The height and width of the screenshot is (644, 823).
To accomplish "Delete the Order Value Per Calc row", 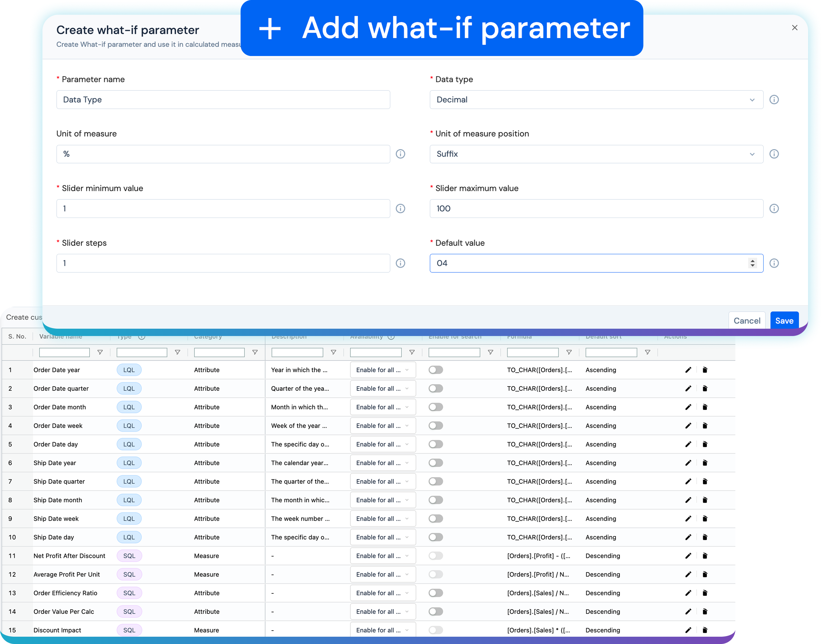I will [705, 611].
